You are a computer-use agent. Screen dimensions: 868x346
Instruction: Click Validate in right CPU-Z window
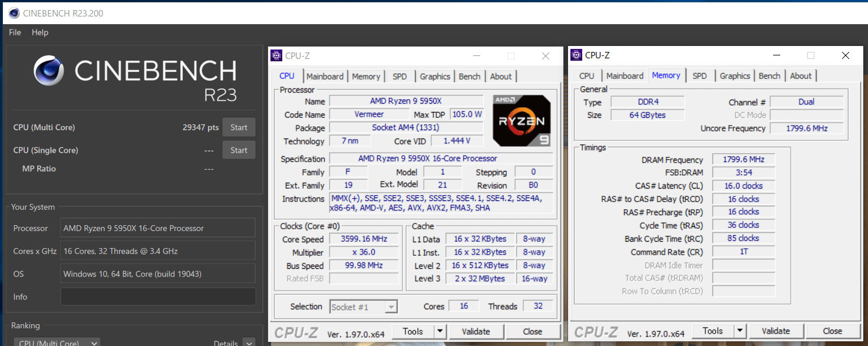coord(775,331)
